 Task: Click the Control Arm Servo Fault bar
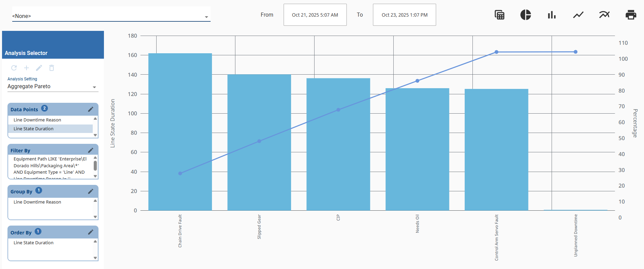click(x=496, y=150)
